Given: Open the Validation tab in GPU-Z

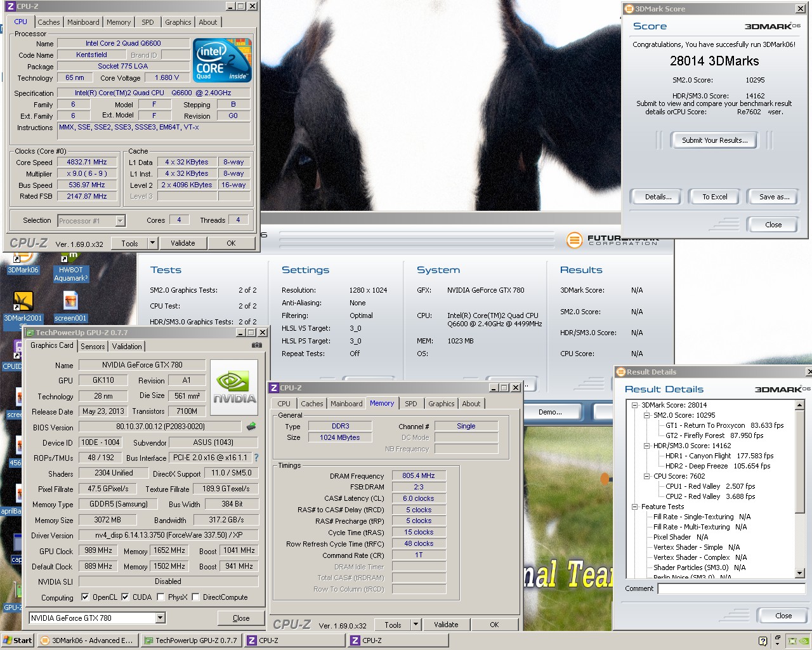Looking at the screenshot, I should click(127, 347).
